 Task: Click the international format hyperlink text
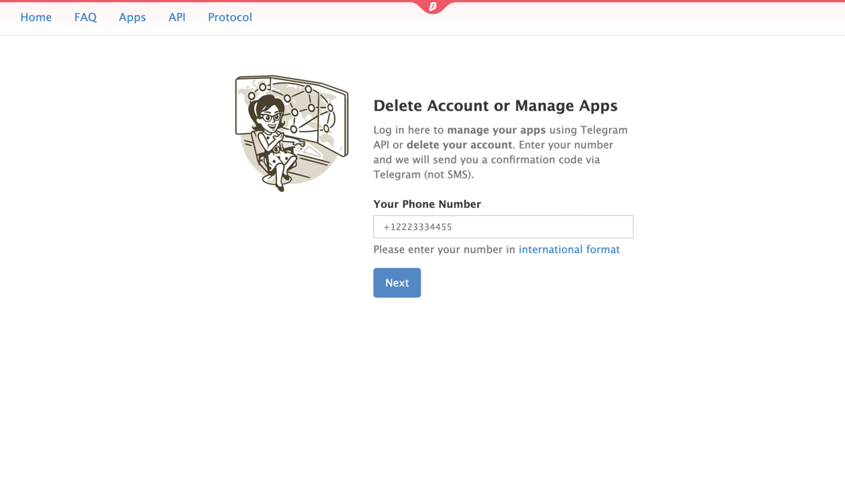point(569,249)
